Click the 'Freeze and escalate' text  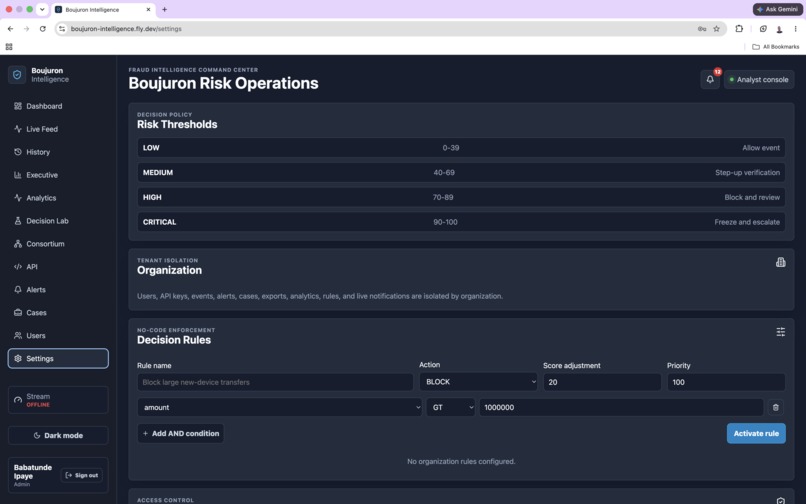click(x=747, y=222)
